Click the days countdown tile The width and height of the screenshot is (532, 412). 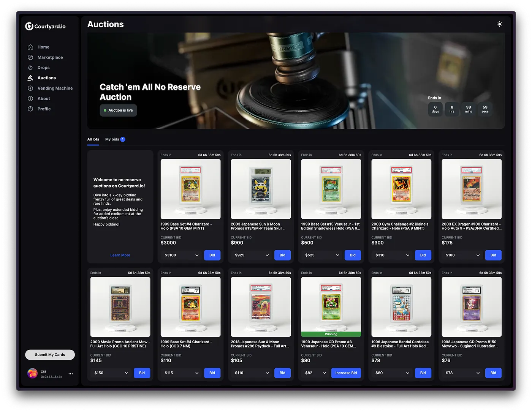[435, 109]
